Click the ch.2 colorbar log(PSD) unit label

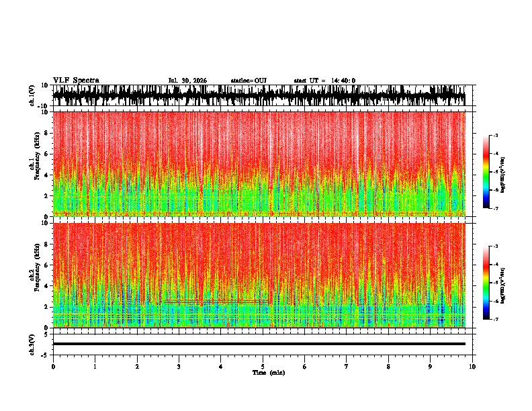[503, 285]
